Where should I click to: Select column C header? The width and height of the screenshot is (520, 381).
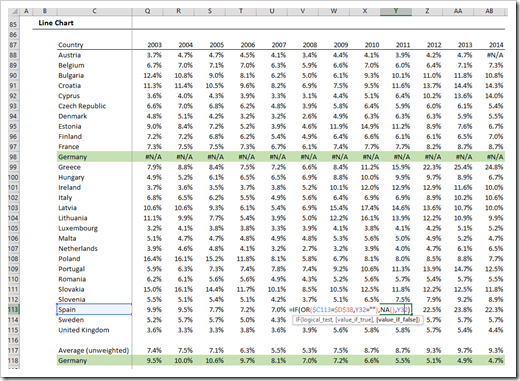pyautogui.click(x=94, y=11)
